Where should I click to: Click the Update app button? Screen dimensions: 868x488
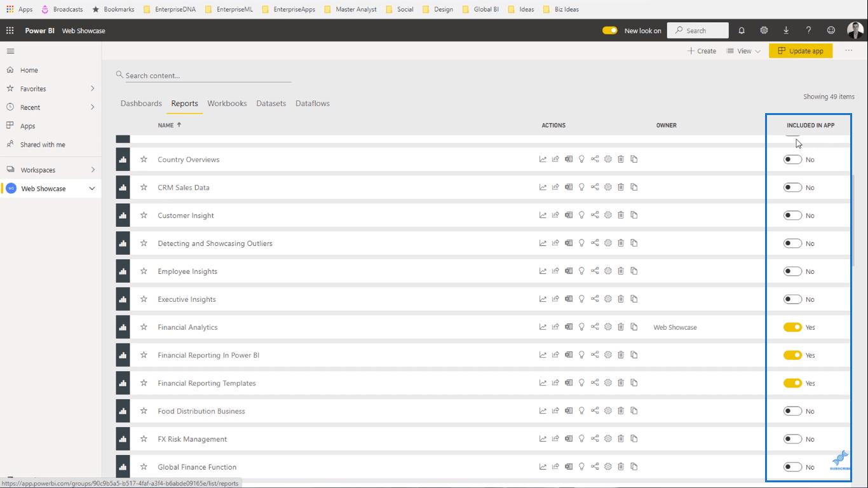[801, 51]
